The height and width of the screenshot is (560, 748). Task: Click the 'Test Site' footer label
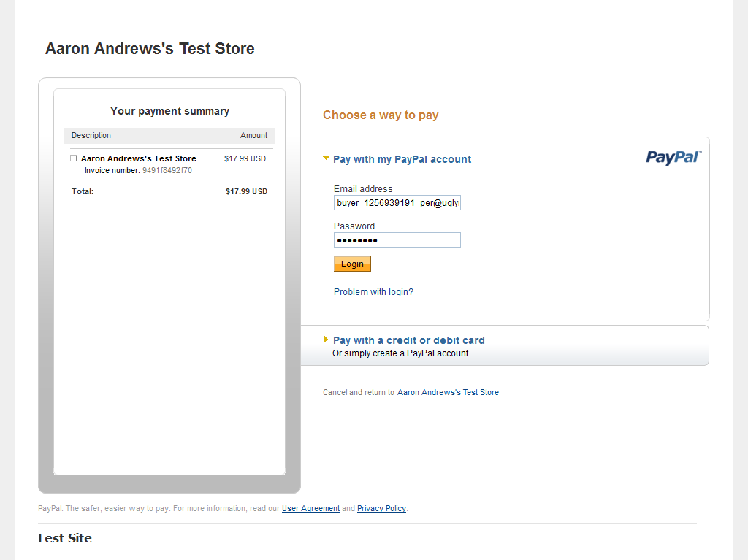(x=65, y=539)
